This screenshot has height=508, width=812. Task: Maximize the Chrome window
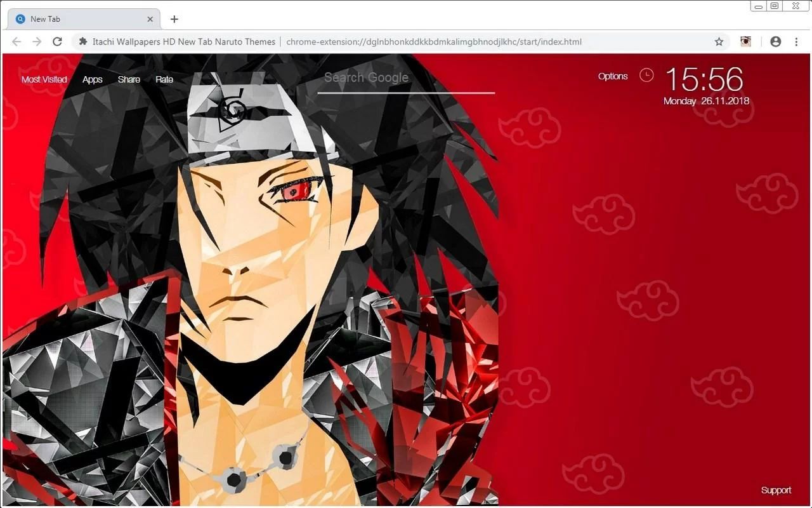pos(775,6)
